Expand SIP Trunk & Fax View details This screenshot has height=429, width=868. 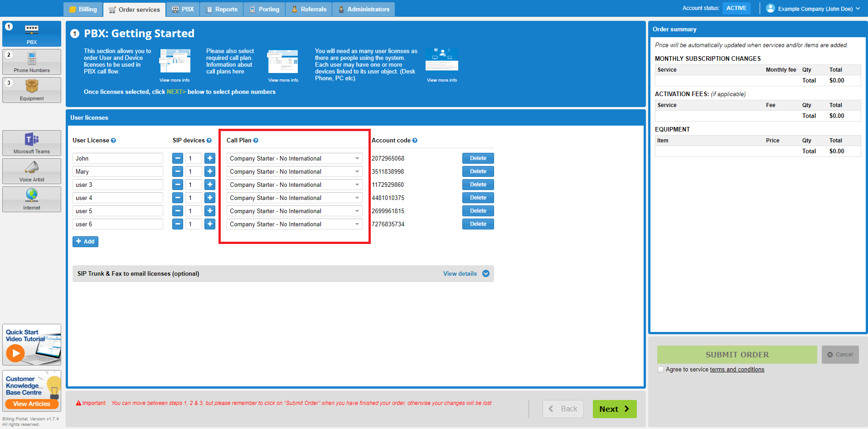click(x=466, y=273)
